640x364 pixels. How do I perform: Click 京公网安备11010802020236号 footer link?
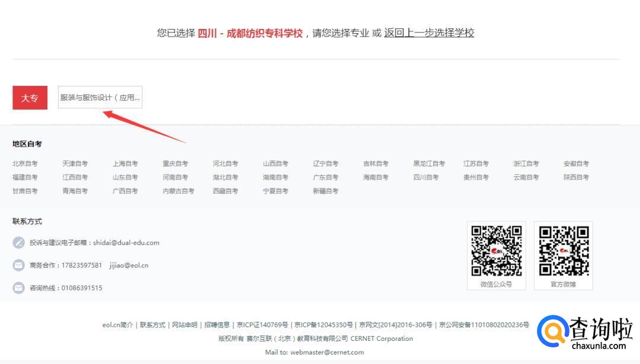[484, 325]
